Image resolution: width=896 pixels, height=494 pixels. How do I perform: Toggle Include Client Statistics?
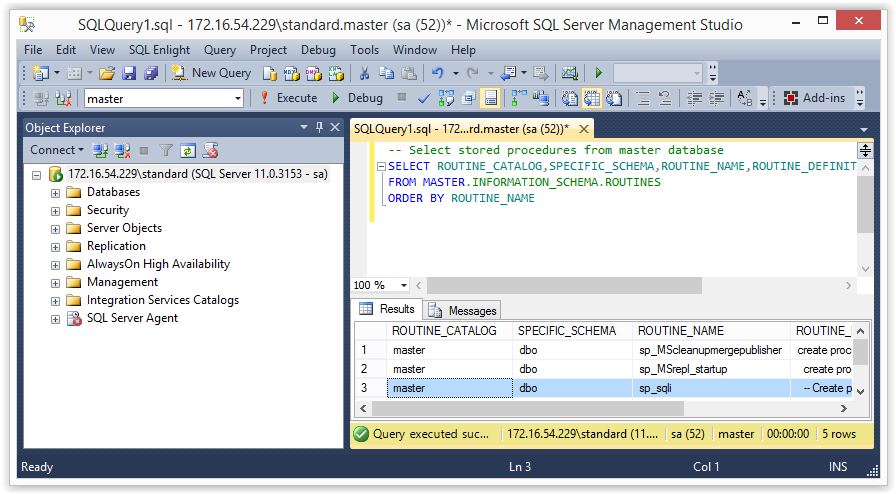(x=541, y=98)
